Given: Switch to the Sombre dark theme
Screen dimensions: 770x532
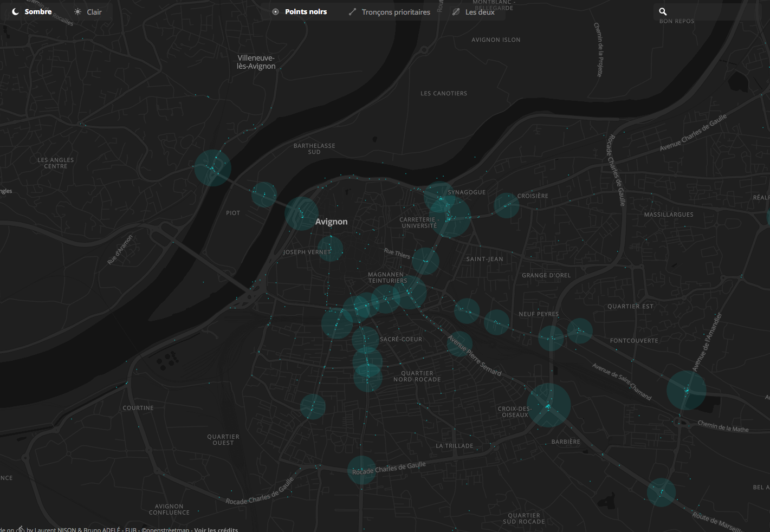Looking at the screenshot, I should [32, 11].
